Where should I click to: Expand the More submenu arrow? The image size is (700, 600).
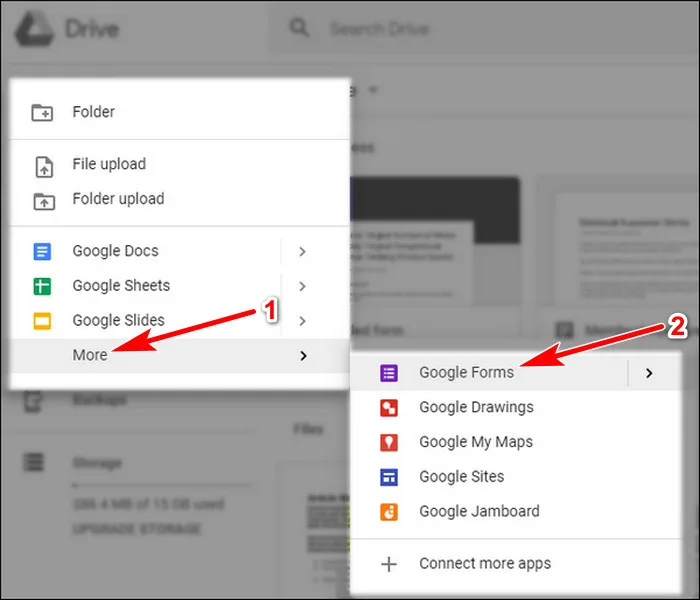[x=304, y=356]
